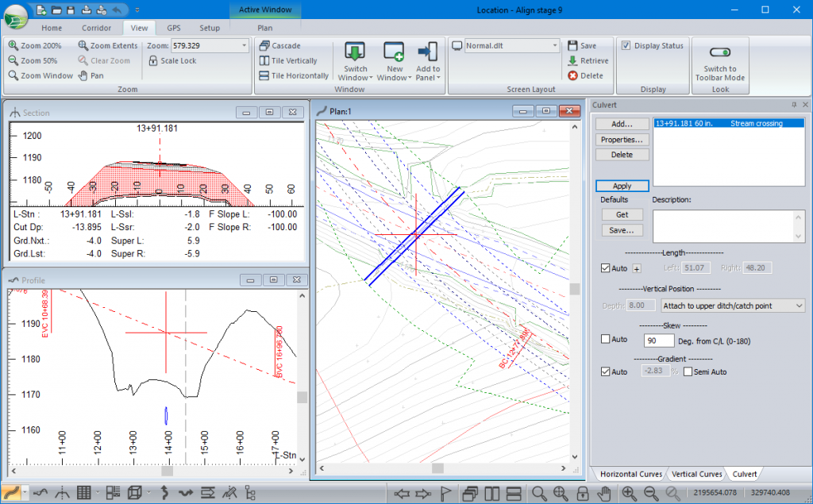The image size is (813, 504).
Task: Enable Auto skew checkbox
Action: point(607,340)
